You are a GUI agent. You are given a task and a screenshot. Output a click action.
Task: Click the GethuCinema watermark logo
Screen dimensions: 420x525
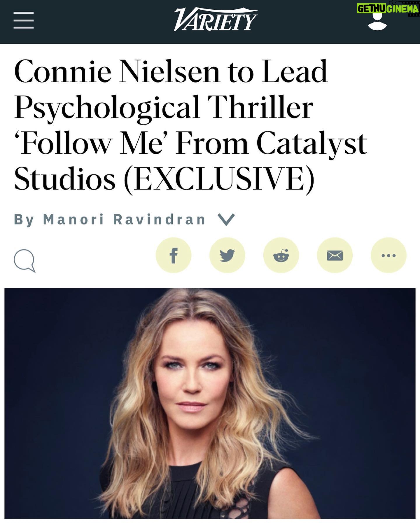click(x=388, y=9)
